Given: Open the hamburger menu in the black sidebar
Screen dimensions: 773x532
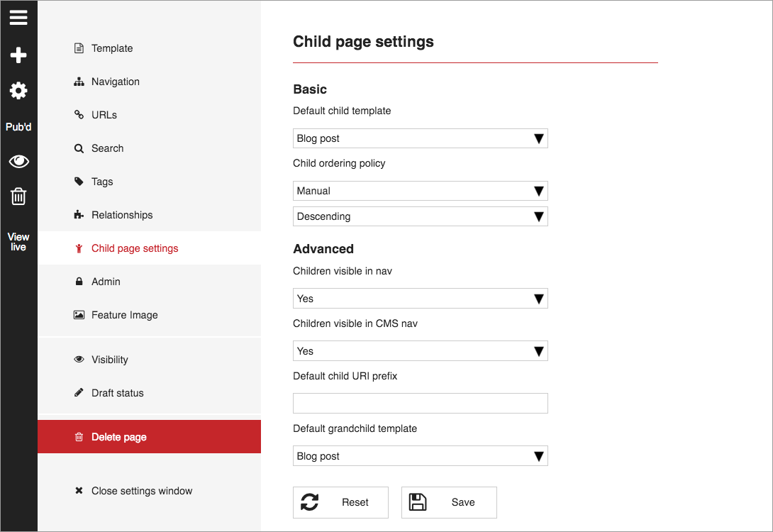Looking at the screenshot, I should [x=18, y=18].
